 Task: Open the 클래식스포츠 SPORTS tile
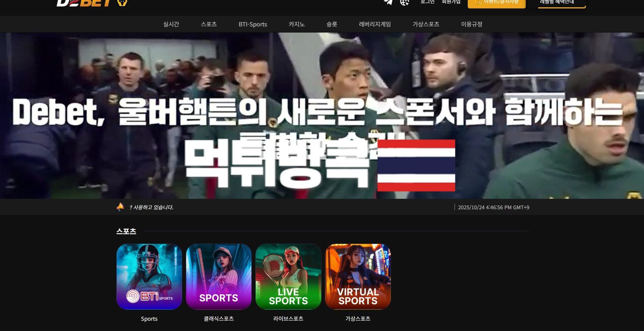[219, 276]
